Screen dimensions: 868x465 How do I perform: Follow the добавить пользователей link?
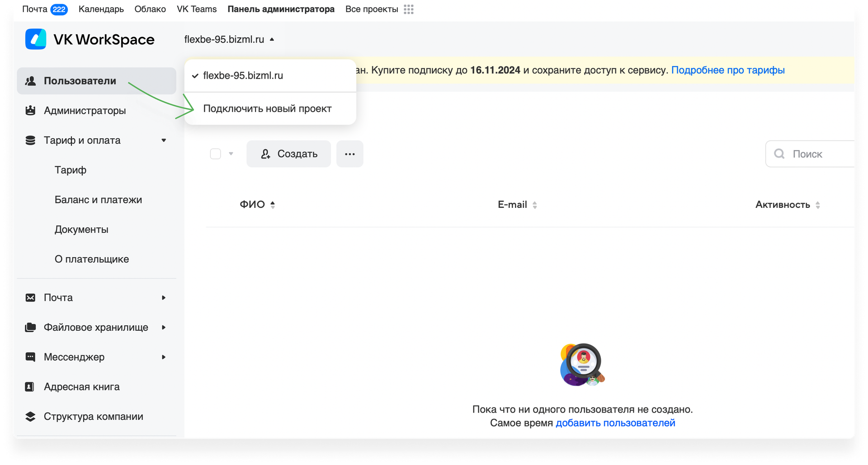click(x=615, y=423)
